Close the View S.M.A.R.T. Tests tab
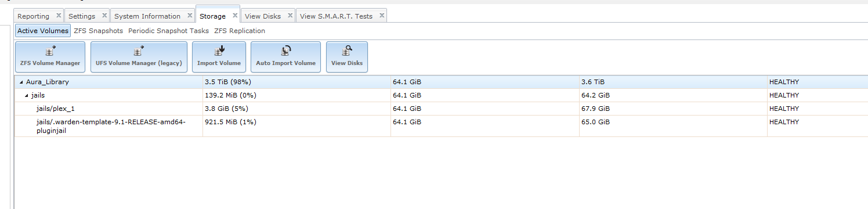 tap(382, 16)
